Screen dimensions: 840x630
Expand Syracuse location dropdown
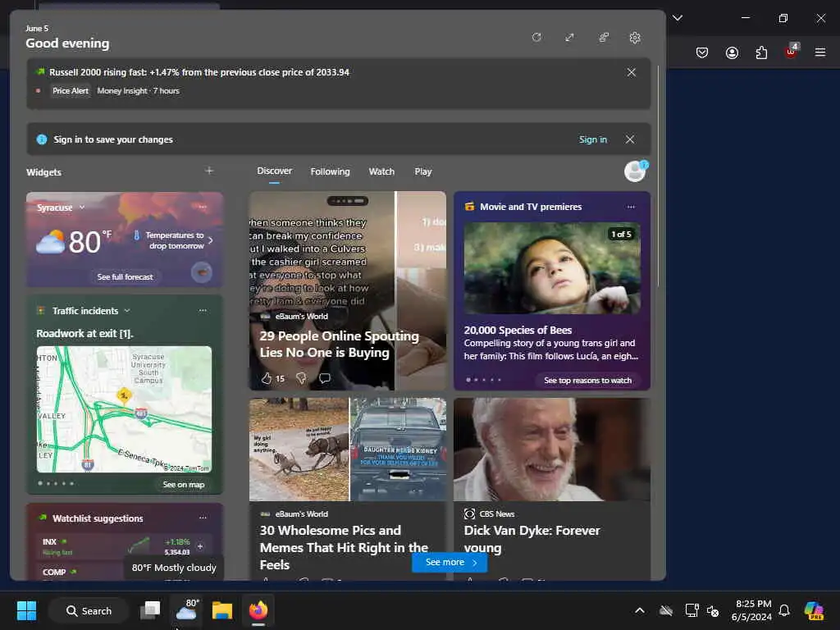pos(81,208)
